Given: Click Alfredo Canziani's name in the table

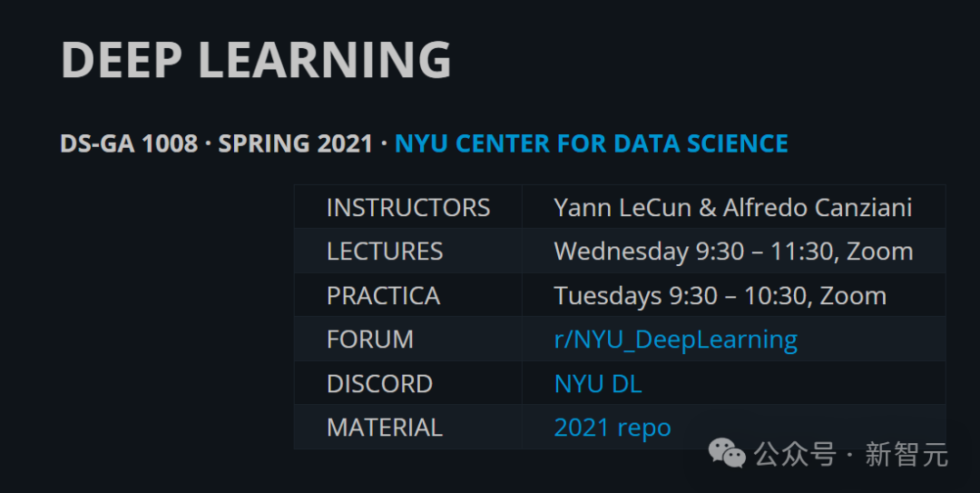Looking at the screenshot, I should click(818, 208).
